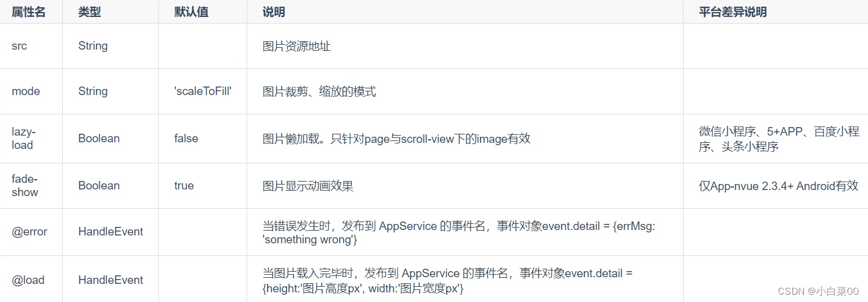Click the 类型 column header
The image size is (868, 302).
(x=89, y=12)
